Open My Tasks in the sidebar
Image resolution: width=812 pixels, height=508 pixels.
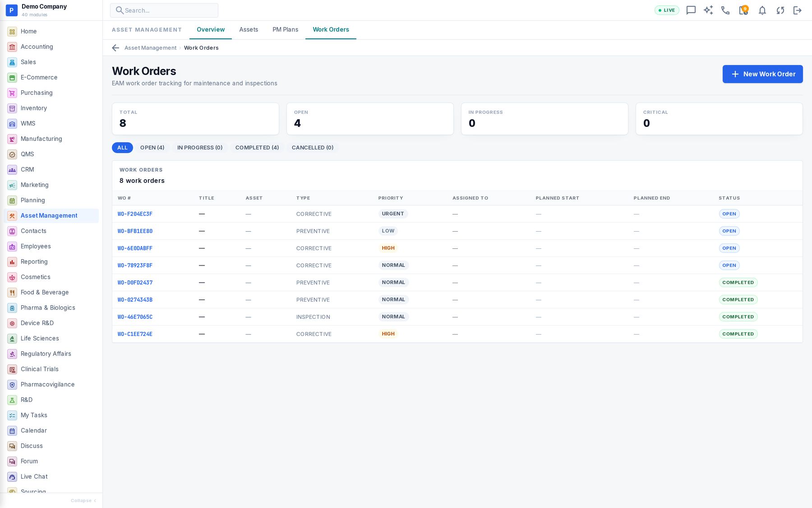point(51,415)
